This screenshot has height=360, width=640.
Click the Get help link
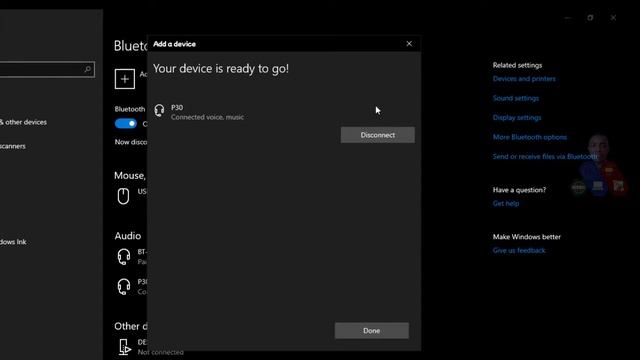pyautogui.click(x=506, y=203)
